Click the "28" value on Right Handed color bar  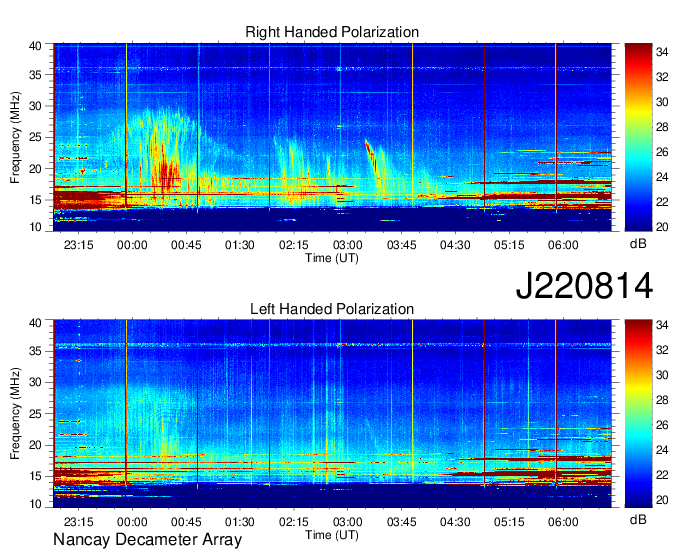pos(662,127)
